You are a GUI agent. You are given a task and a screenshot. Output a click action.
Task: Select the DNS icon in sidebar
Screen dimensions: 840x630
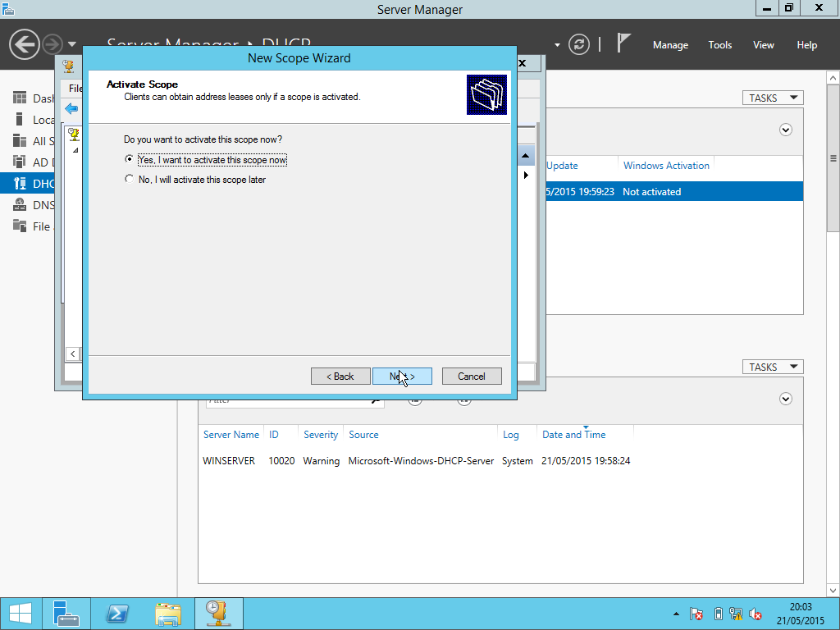click(20, 204)
